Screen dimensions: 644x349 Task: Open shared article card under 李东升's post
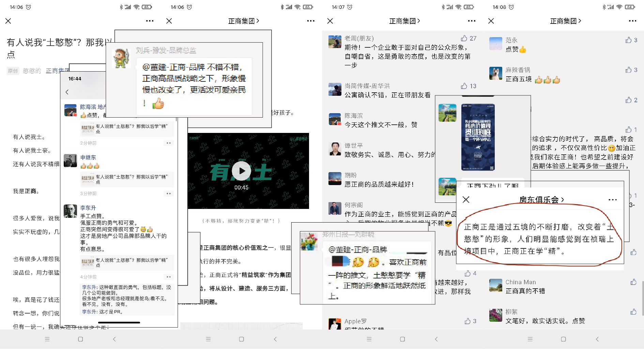click(127, 262)
